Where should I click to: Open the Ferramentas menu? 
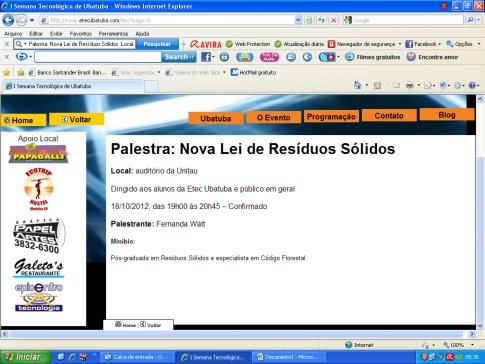click(x=113, y=34)
